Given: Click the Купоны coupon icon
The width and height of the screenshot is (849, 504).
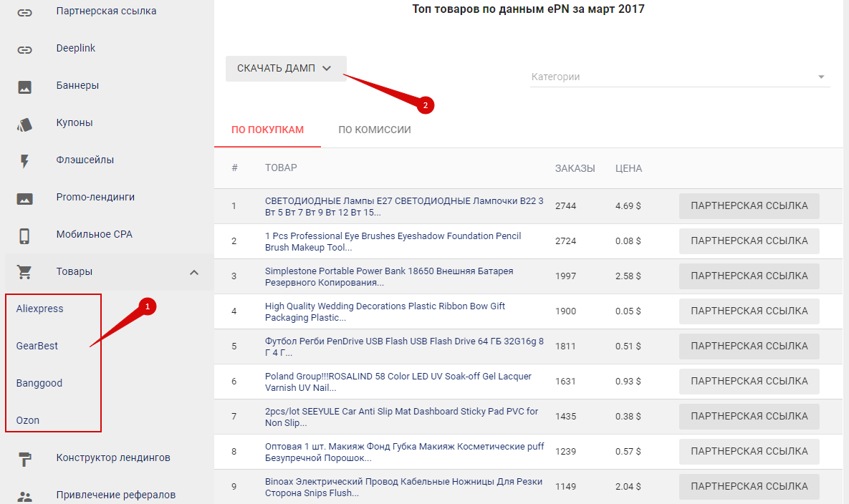Looking at the screenshot, I should [25, 124].
